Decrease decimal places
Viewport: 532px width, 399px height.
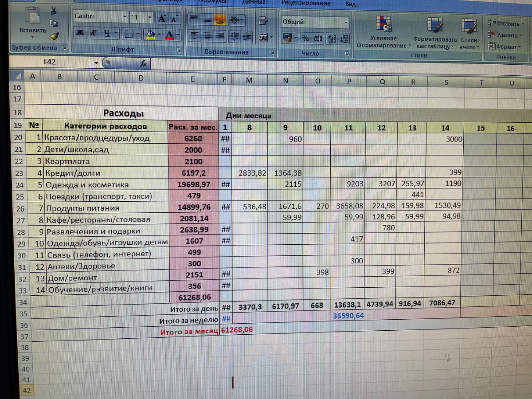tap(344, 39)
